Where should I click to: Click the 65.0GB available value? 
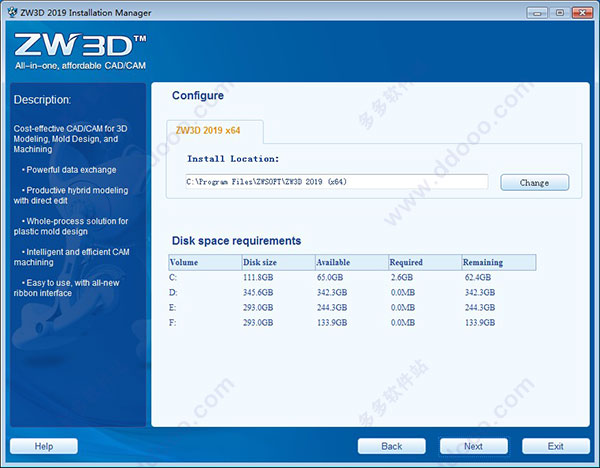coord(330,277)
